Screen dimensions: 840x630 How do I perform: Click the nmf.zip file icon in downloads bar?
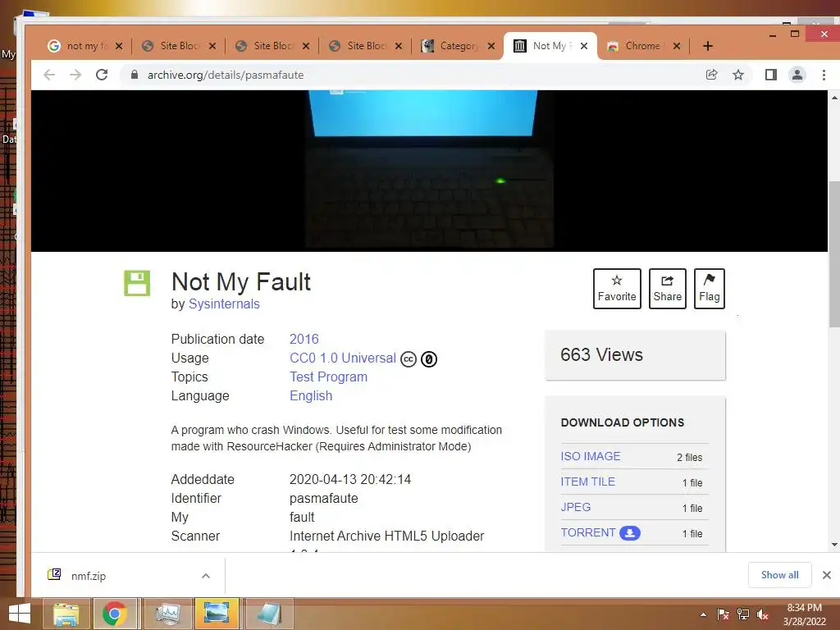[x=54, y=575]
